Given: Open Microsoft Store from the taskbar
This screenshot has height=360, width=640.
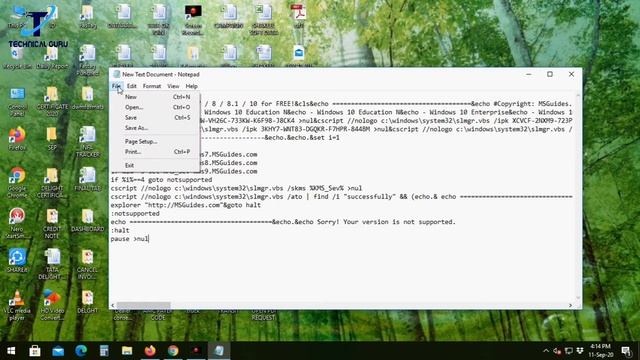Looking at the screenshot, I should [x=35, y=351].
